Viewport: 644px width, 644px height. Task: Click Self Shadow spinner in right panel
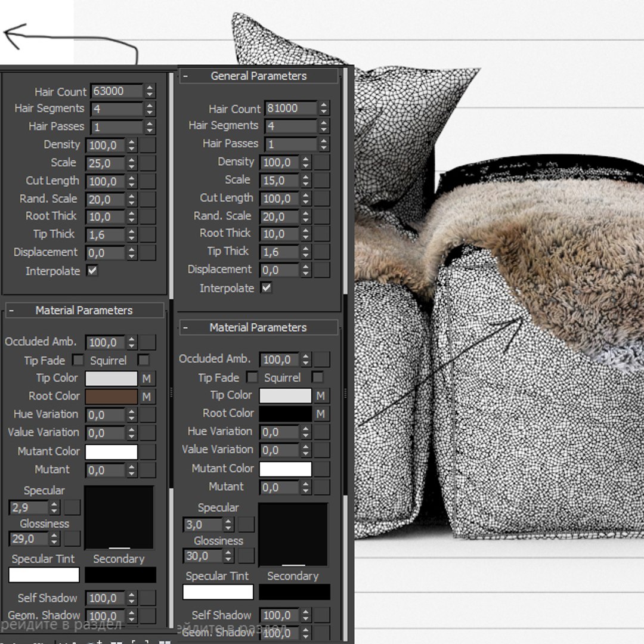[x=305, y=615]
